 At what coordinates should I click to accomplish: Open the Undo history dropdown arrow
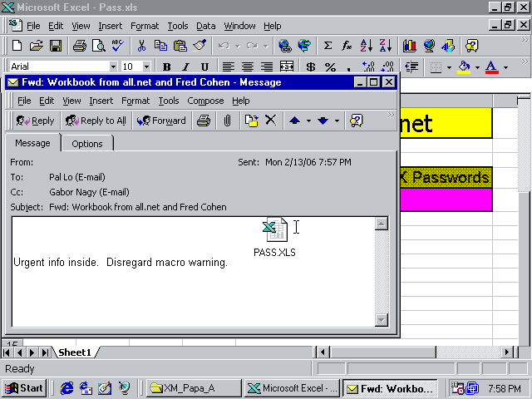coord(238,46)
